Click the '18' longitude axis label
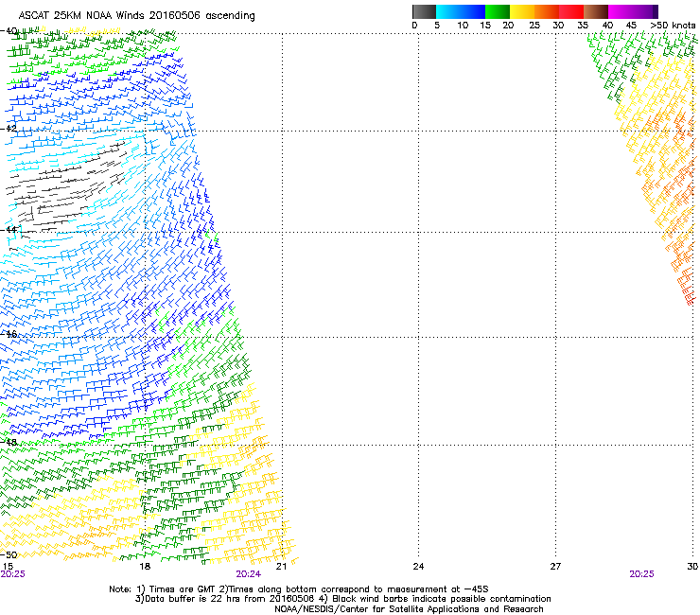 point(145,567)
